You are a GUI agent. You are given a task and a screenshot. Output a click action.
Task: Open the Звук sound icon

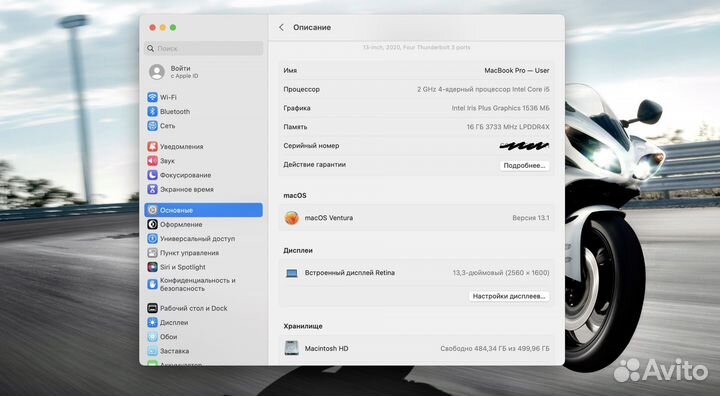tap(152, 161)
